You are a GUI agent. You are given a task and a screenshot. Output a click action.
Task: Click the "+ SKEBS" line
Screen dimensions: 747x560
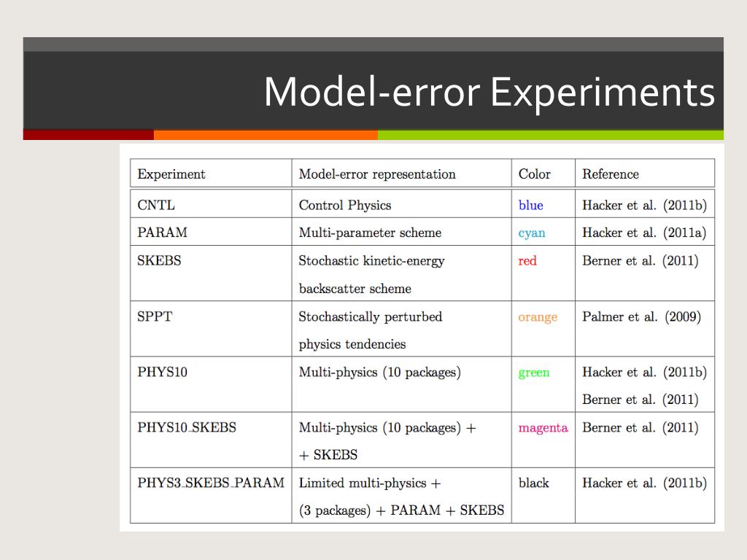[x=328, y=455]
